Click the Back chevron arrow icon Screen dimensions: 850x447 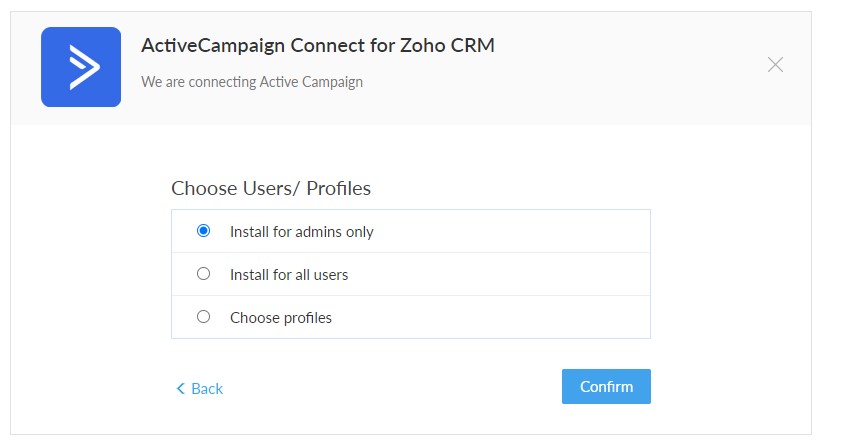[x=181, y=388]
